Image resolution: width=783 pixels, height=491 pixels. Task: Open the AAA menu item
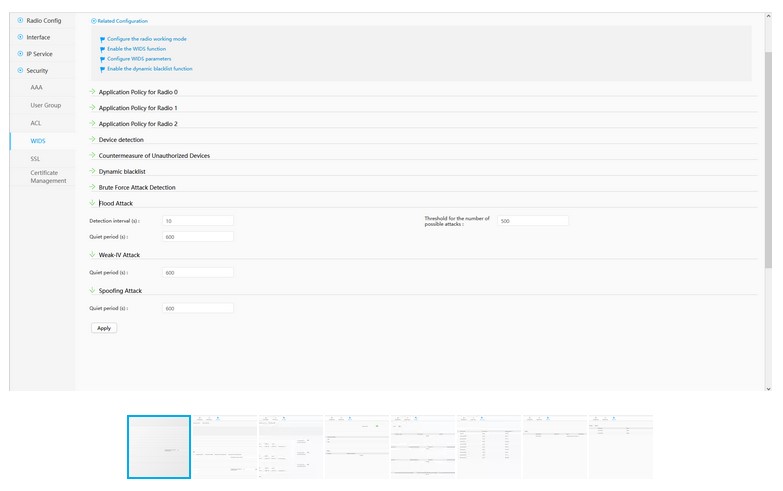coord(36,88)
